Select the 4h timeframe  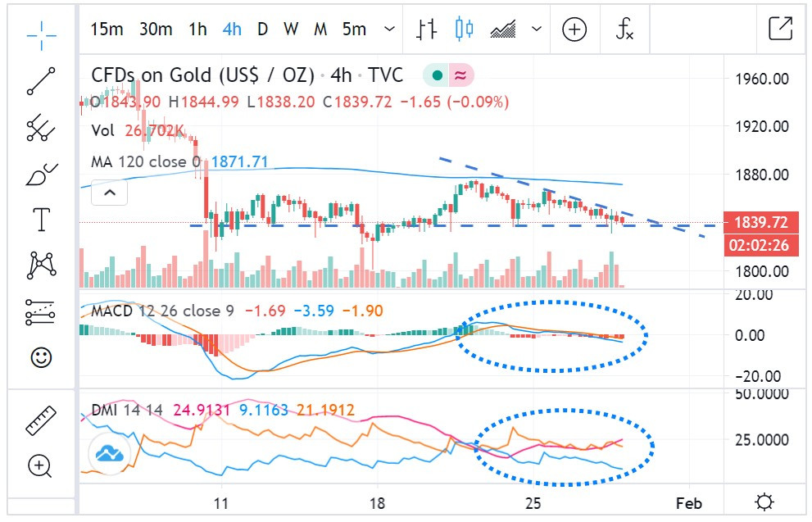point(232,30)
